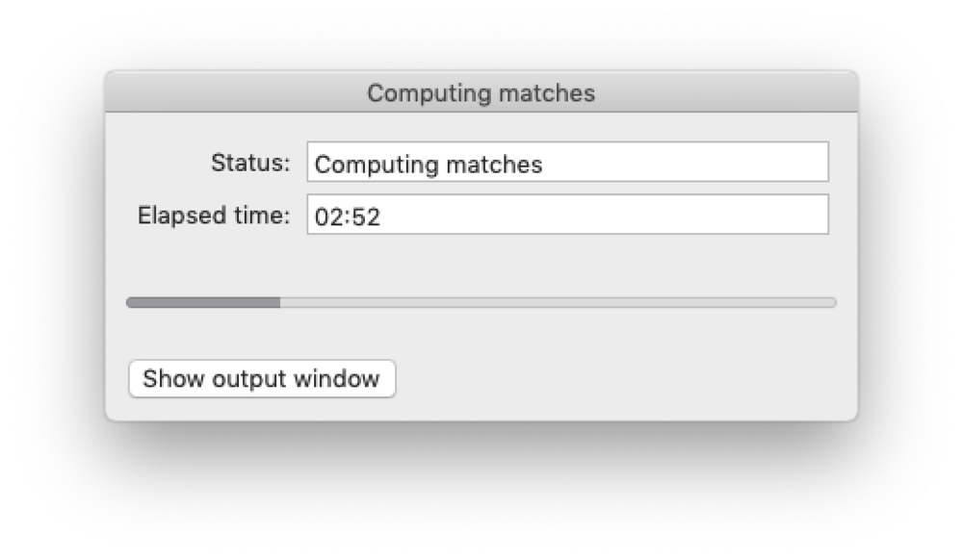963x560 pixels.
Task: Click the unfilled portion of the progress bar
Action: 559,302
